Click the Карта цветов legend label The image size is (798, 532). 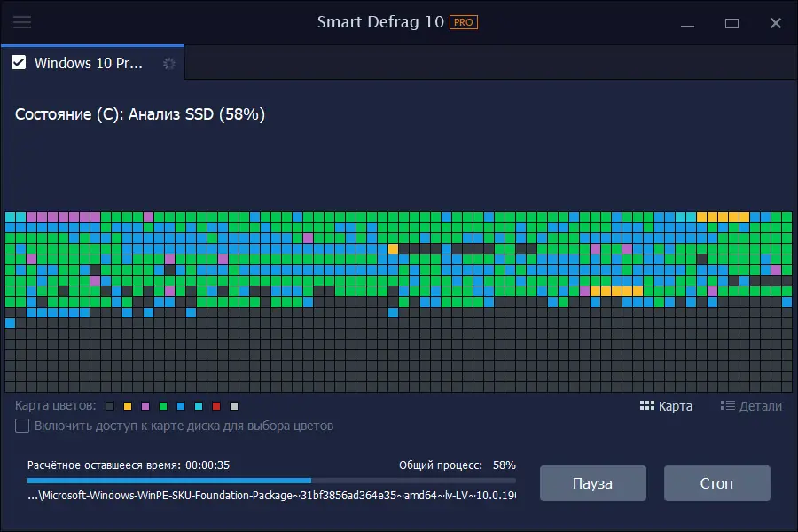[56, 406]
